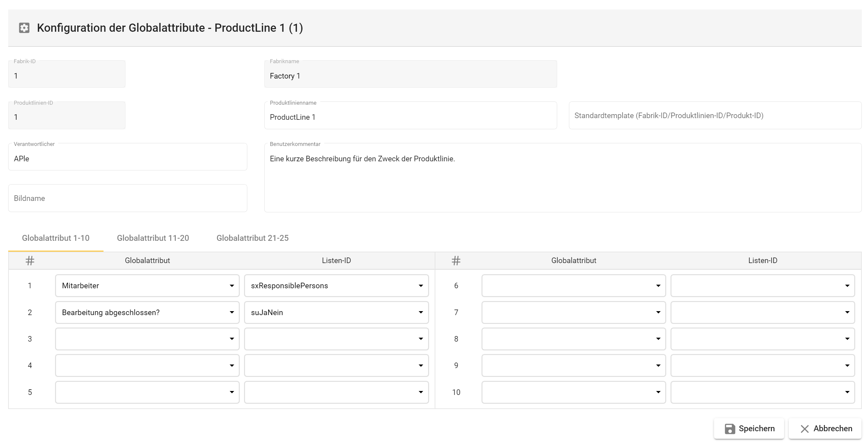
Task: Open row 3 Globalattribut dropdown
Action: (x=147, y=339)
